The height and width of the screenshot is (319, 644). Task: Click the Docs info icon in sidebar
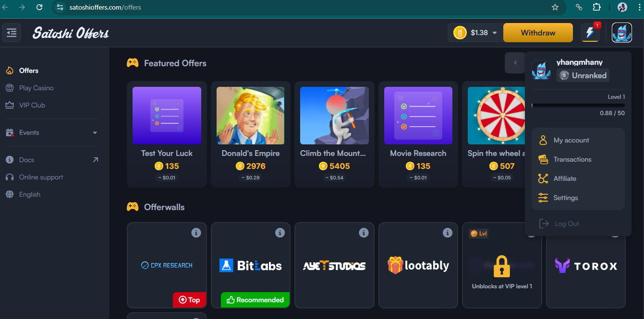click(x=9, y=160)
